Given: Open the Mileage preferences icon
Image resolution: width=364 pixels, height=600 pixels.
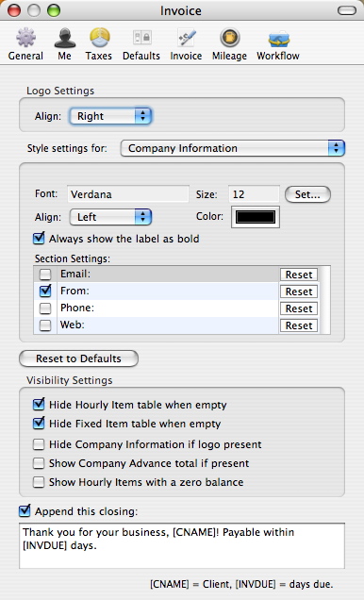Looking at the screenshot, I should pos(229,44).
